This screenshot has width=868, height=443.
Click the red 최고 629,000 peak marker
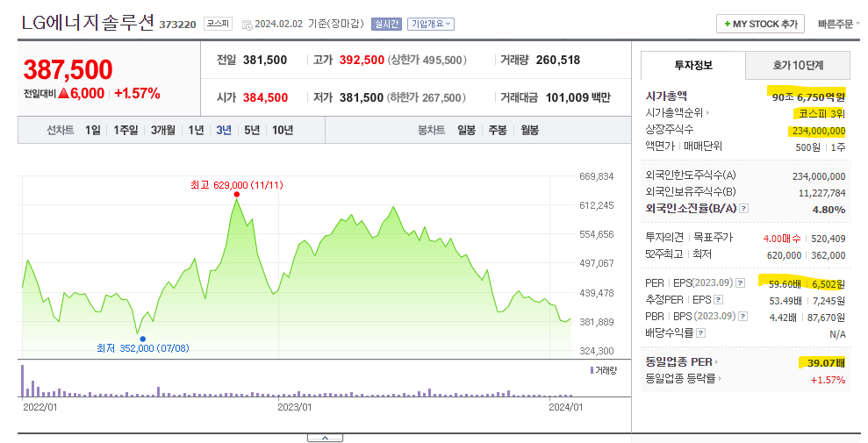coord(236,194)
